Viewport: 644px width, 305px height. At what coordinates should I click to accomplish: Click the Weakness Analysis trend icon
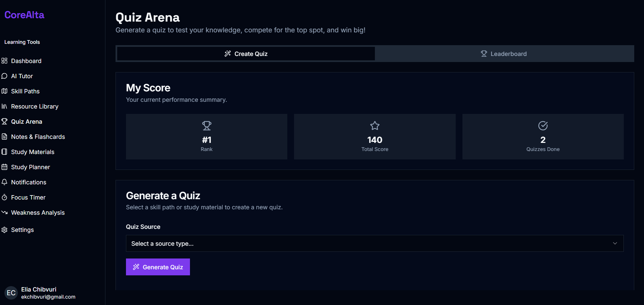[x=4, y=212]
